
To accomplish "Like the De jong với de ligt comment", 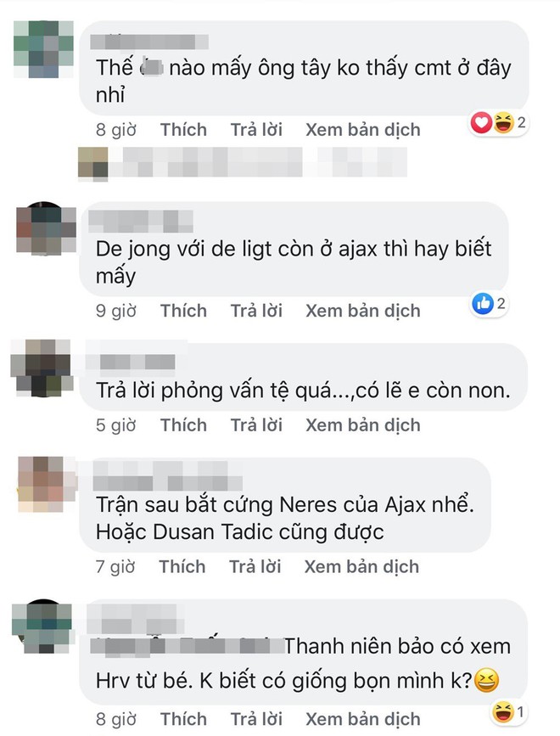I will coord(183,311).
